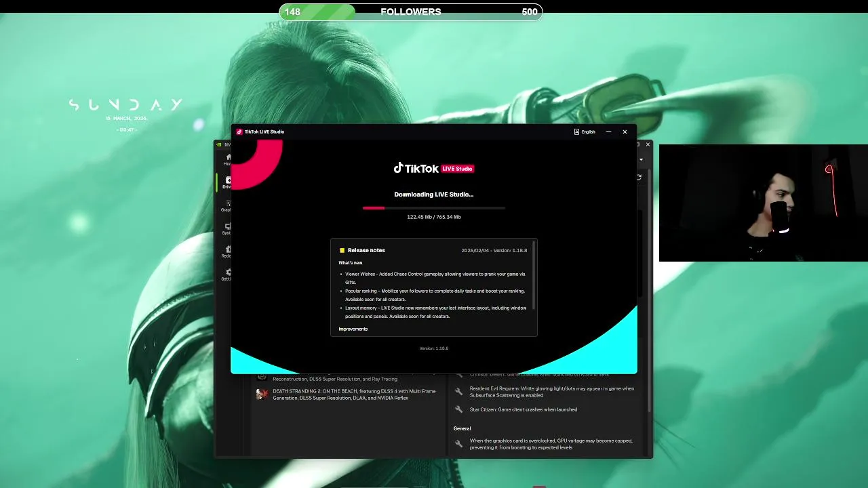Minimize the TikTok LIVE Studio window
This screenshot has width=868, height=488.
pyautogui.click(x=608, y=131)
